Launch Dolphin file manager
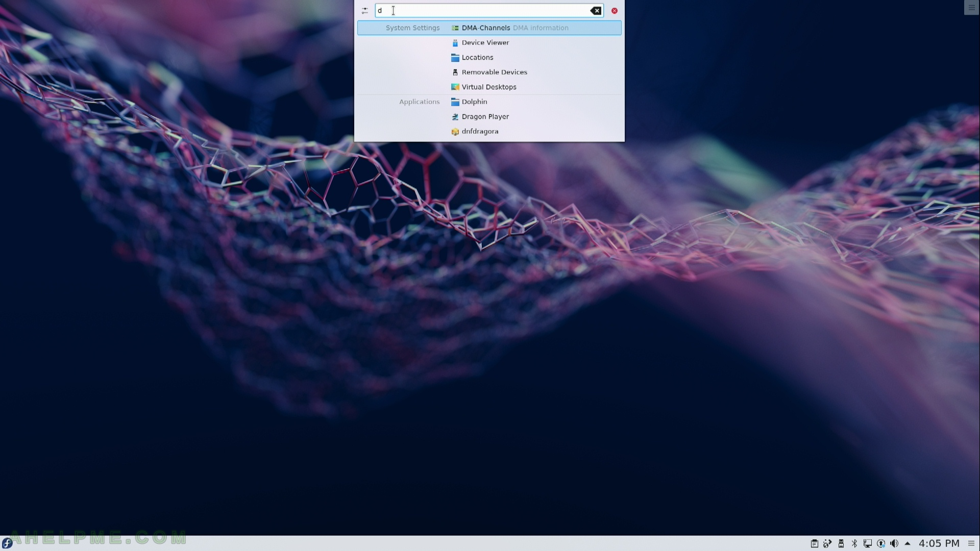This screenshot has width=980, height=551. pos(489,102)
